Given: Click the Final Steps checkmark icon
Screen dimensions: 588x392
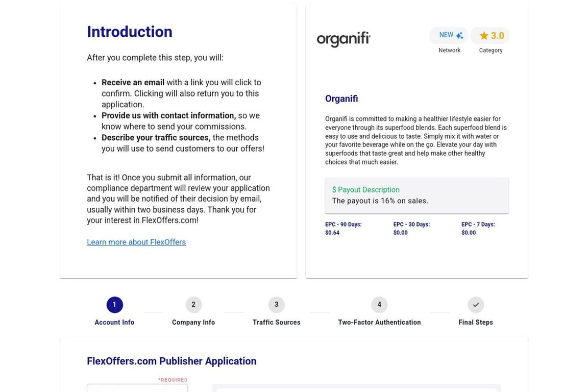Looking at the screenshot, I should [476, 305].
